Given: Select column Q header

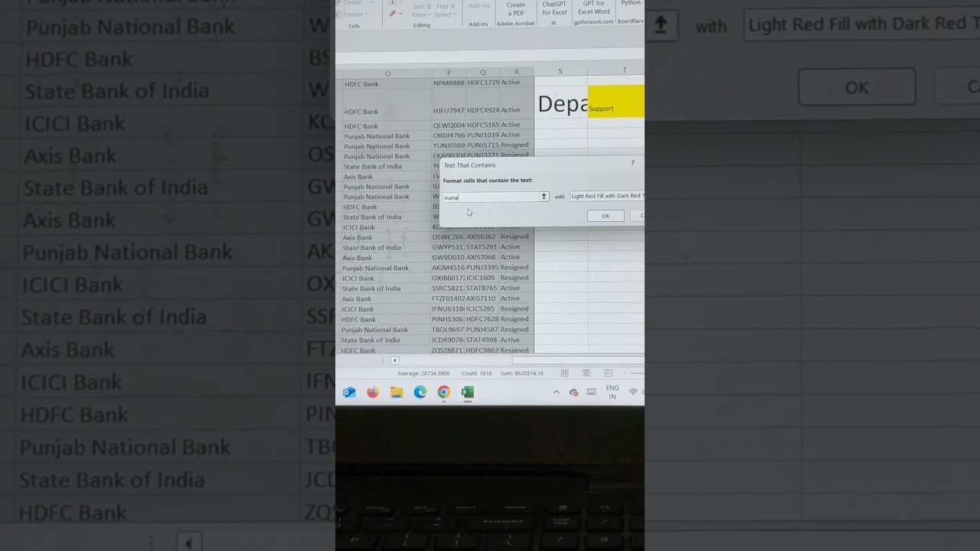Looking at the screenshot, I should click(482, 73).
